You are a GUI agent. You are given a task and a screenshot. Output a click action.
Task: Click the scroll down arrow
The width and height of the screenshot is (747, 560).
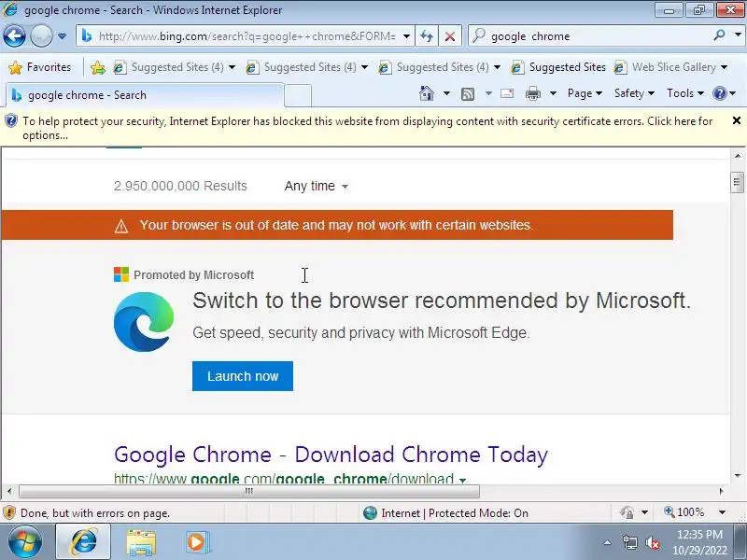click(x=737, y=475)
